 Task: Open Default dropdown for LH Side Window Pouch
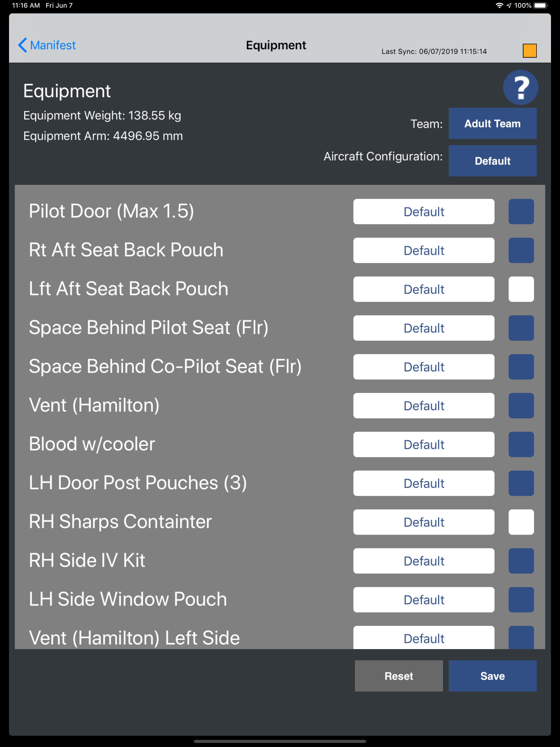point(424,599)
